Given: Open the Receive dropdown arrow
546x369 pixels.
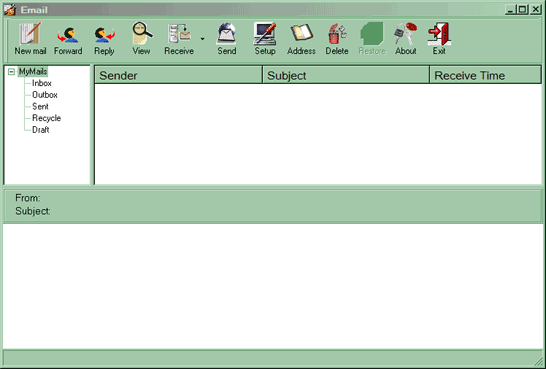Looking at the screenshot, I should click(202, 39).
